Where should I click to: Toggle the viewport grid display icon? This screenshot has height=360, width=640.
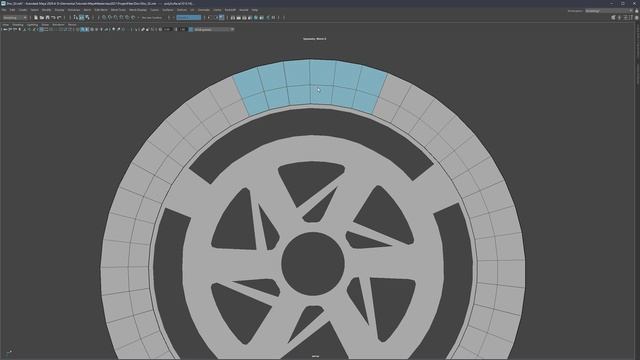click(x=41, y=29)
